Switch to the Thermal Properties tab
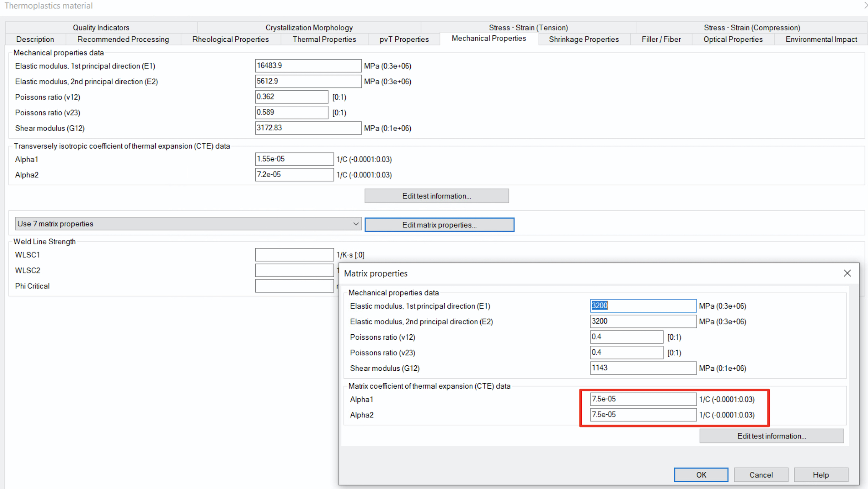868x489 pixels. click(x=324, y=39)
